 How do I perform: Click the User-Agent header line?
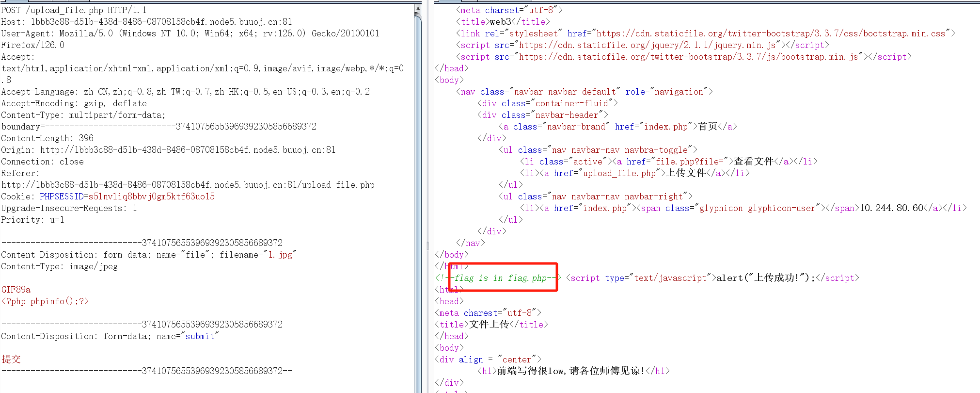pos(190,39)
